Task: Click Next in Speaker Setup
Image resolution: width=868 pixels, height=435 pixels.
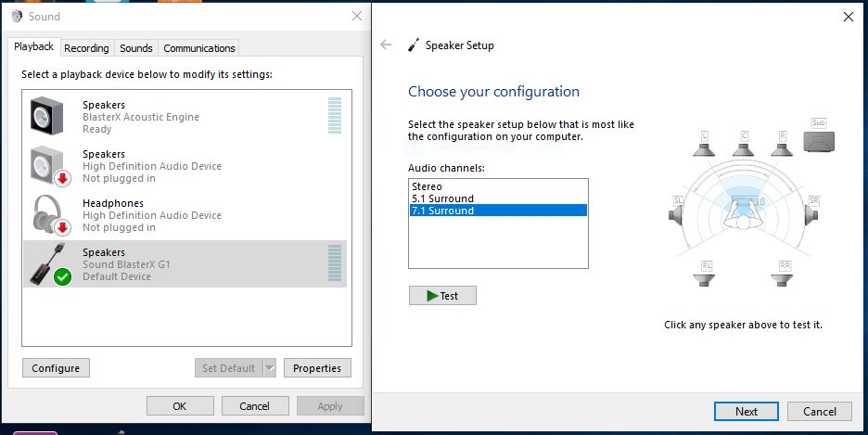Action: (747, 412)
